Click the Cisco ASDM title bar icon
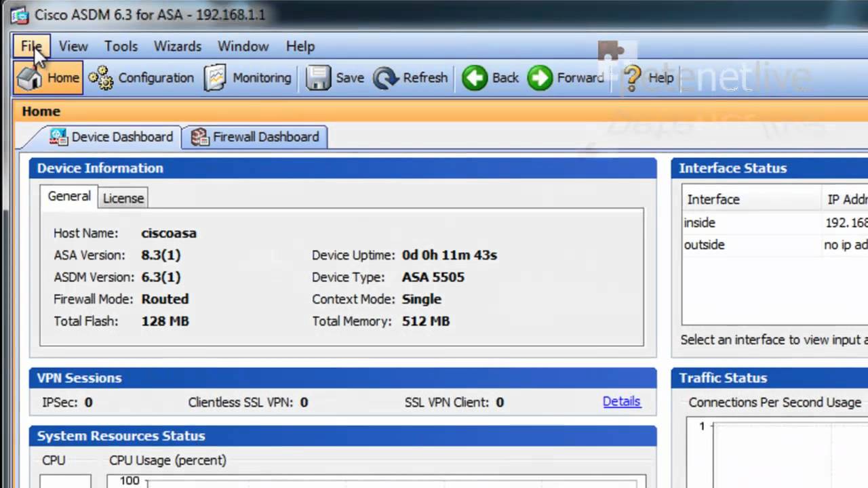The image size is (868, 488). pyautogui.click(x=19, y=14)
